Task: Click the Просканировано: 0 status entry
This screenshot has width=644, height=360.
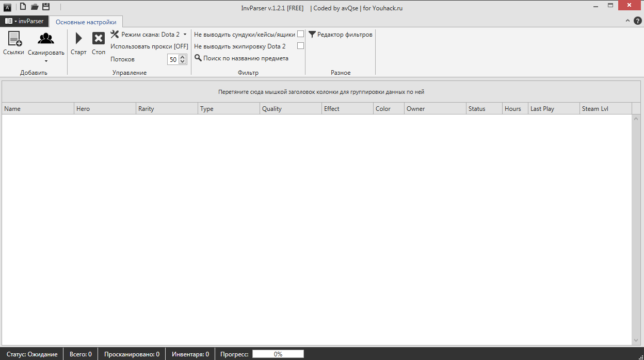Action: 132,354
